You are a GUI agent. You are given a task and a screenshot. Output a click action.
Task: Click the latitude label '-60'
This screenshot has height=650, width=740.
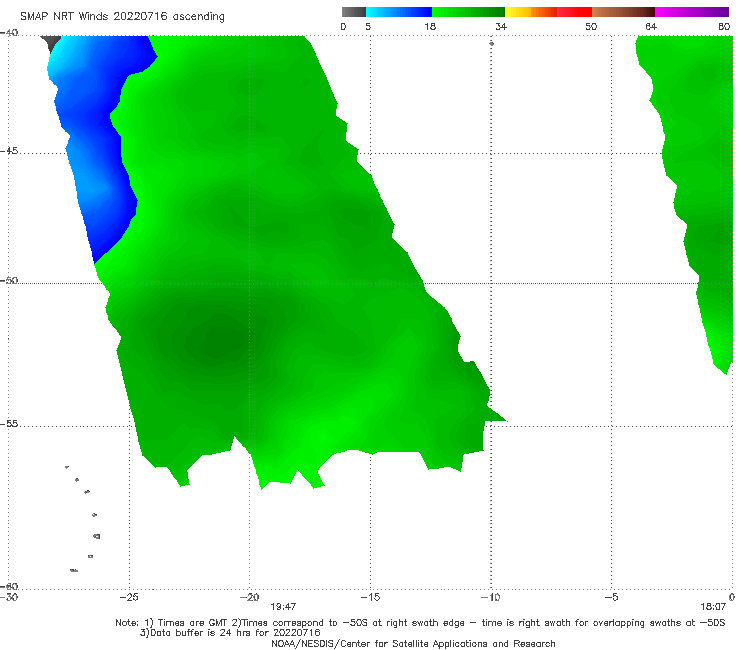pyautogui.click(x=9, y=586)
